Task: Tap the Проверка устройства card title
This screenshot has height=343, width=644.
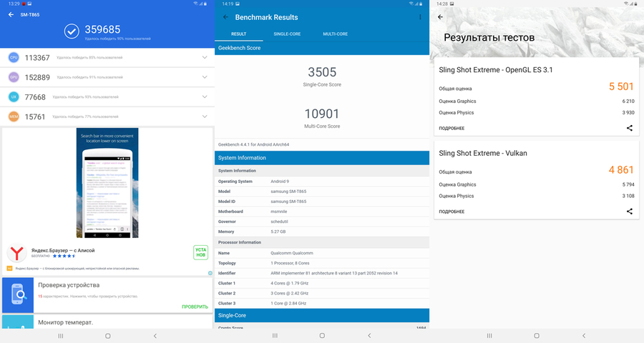Action: coord(69,285)
